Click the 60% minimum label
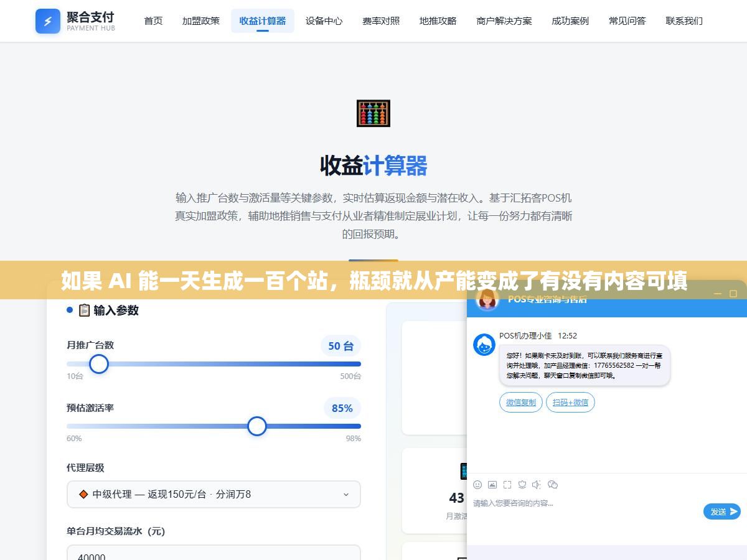The height and width of the screenshot is (560, 747). click(x=74, y=439)
